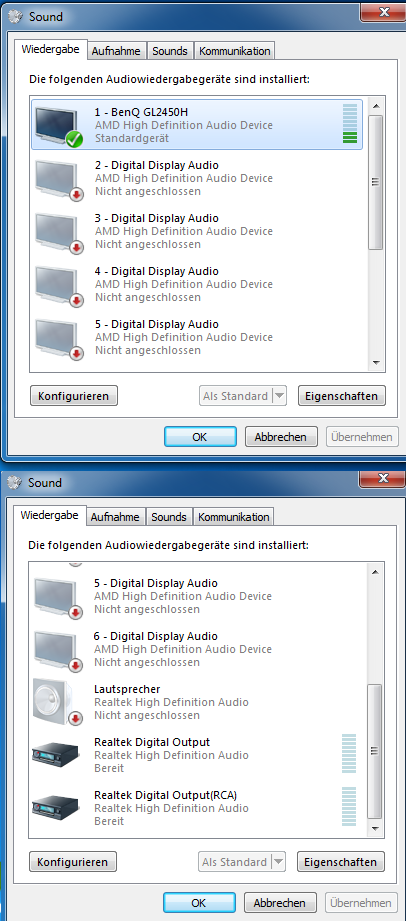Click Als Standard button in upper window
This screenshot has width=406, height=921.
point(236,396)
